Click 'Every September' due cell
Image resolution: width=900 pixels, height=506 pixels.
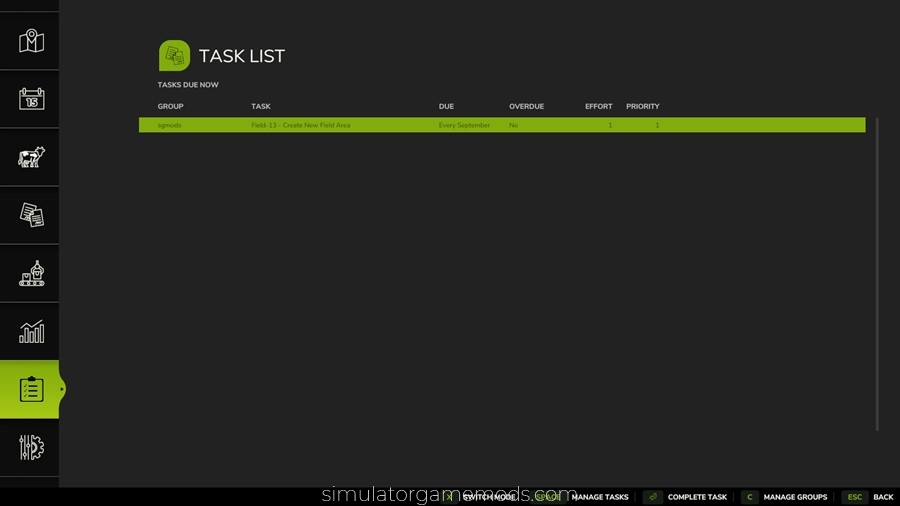tap(464, 125)
